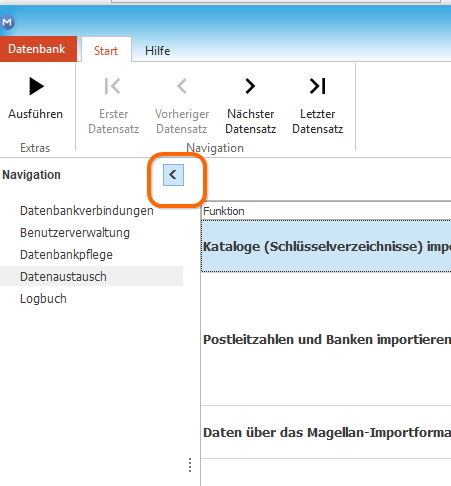Open the Datenbank tab
Viewport: 451px width, 486px height.
(x=38, y=49)
